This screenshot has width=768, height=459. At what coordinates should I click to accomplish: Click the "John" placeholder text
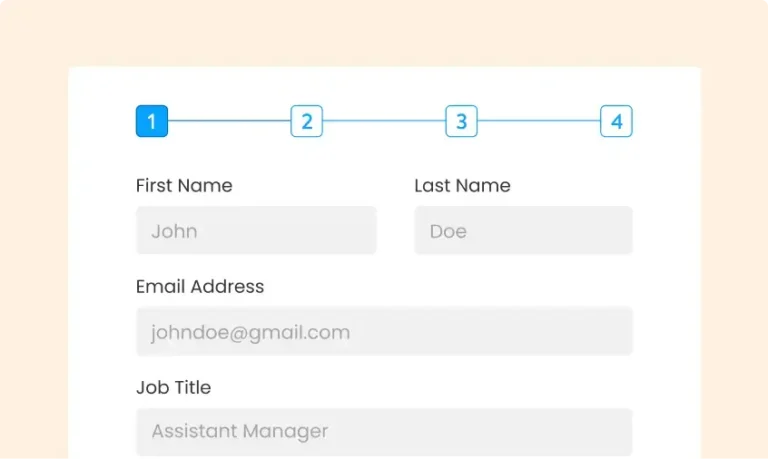pos(174,231)
